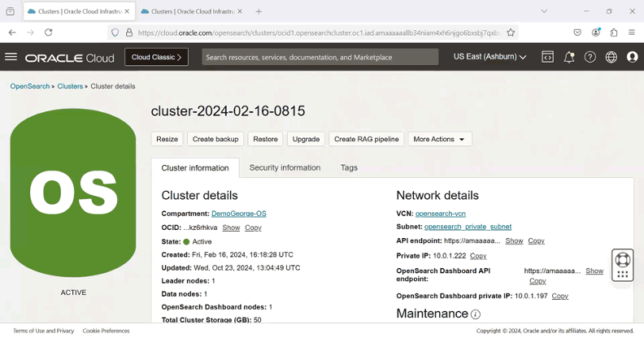Screen dimensions: 644x338
Task: Click the browser forward arrow
Action: click(30, 32)
